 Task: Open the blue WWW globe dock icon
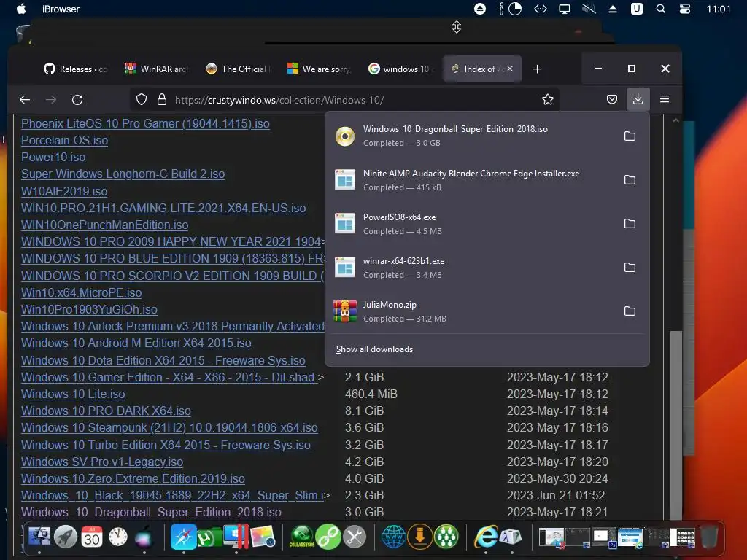point(393,537)
